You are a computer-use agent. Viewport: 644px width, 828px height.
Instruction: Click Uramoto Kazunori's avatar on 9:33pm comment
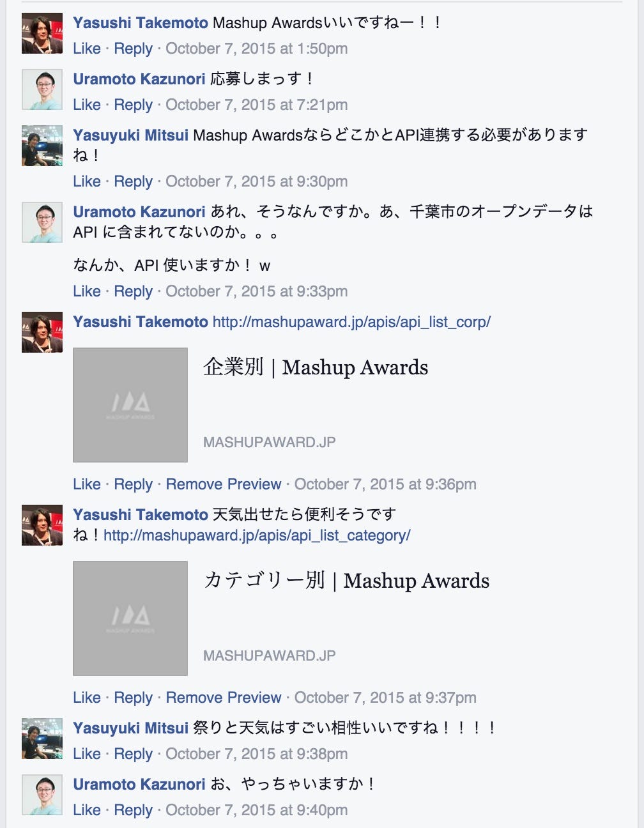[42, 222]
